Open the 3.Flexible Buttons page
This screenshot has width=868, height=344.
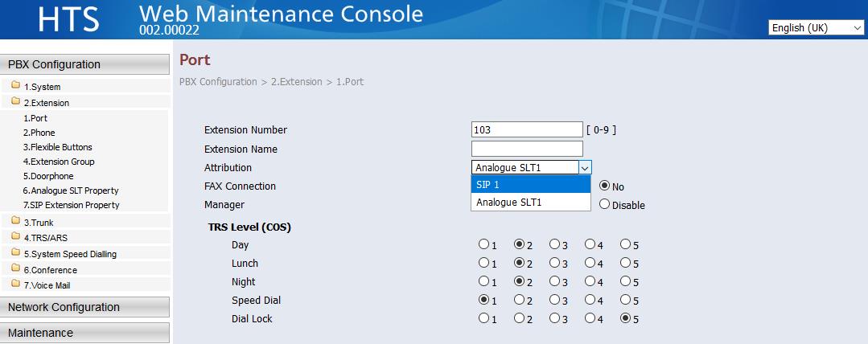(57, 147)
